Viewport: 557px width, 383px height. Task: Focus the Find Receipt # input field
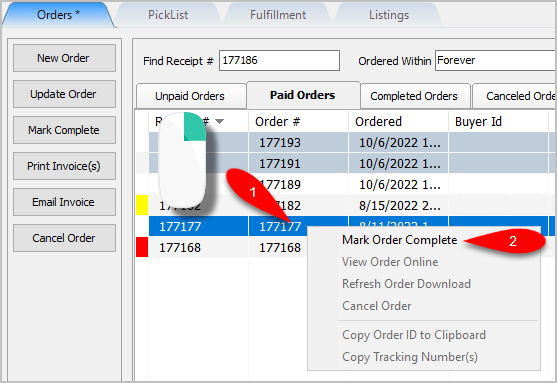279,60
